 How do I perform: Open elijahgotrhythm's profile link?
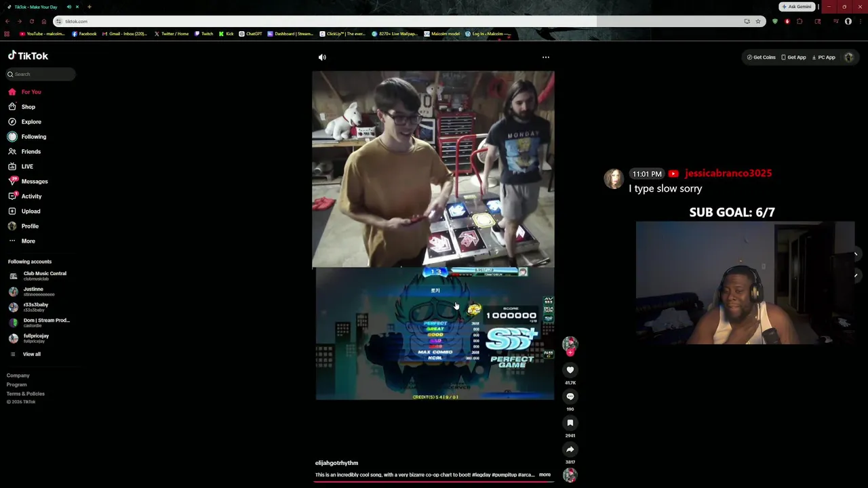(336, 463)
